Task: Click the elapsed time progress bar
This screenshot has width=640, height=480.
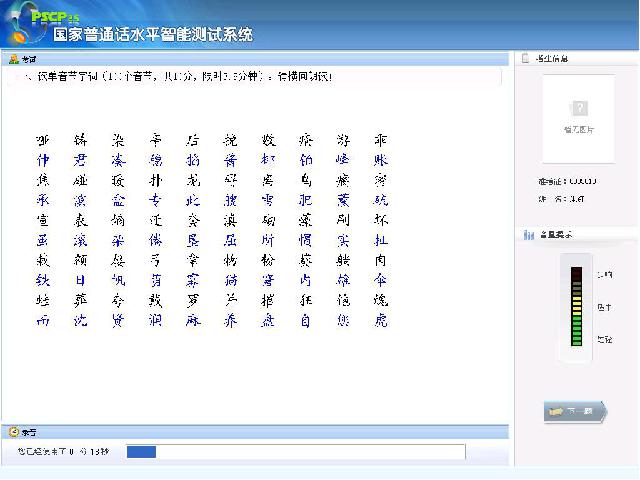Action: click(295, 452)
